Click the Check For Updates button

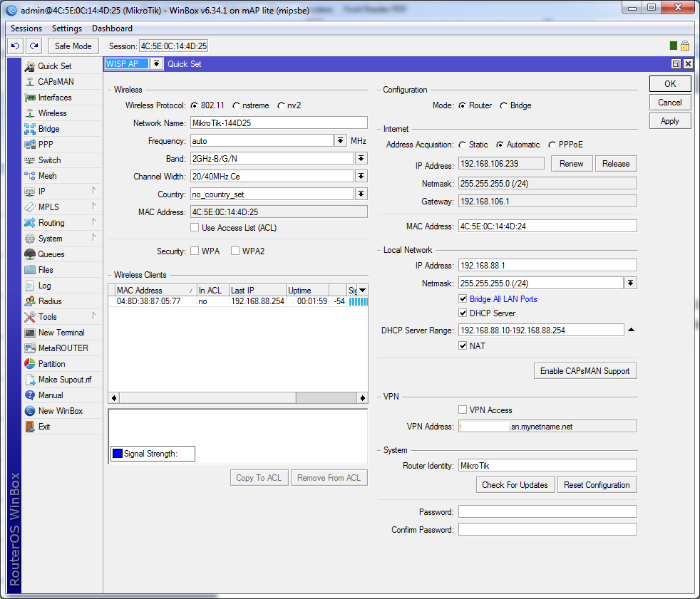[515, 485]
